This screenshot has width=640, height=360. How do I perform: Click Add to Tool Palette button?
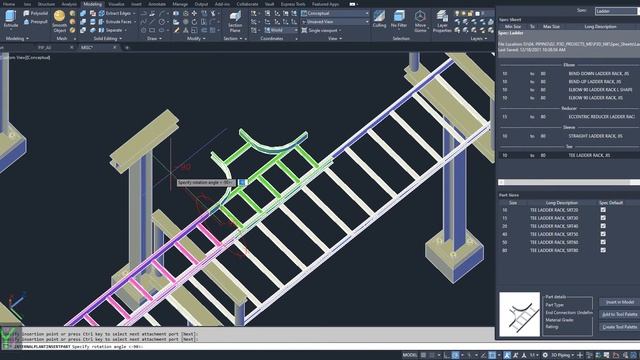click(x=620, y=314)
